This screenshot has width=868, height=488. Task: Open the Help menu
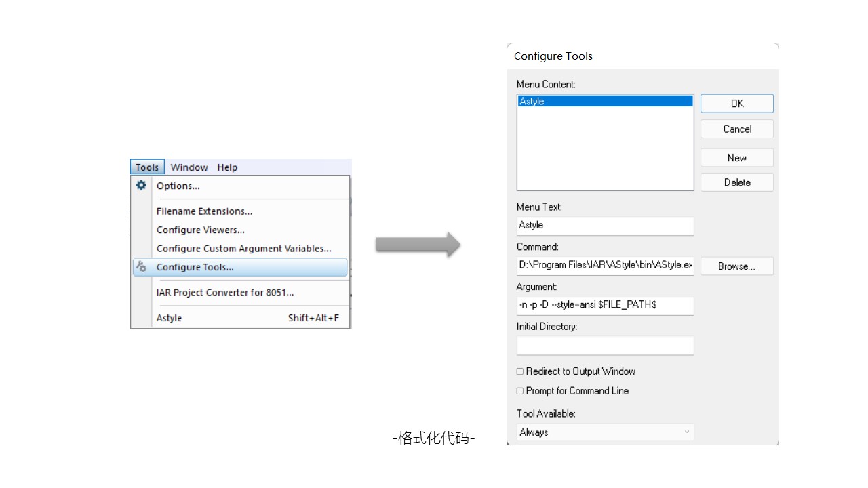click(x=227, y=167)
